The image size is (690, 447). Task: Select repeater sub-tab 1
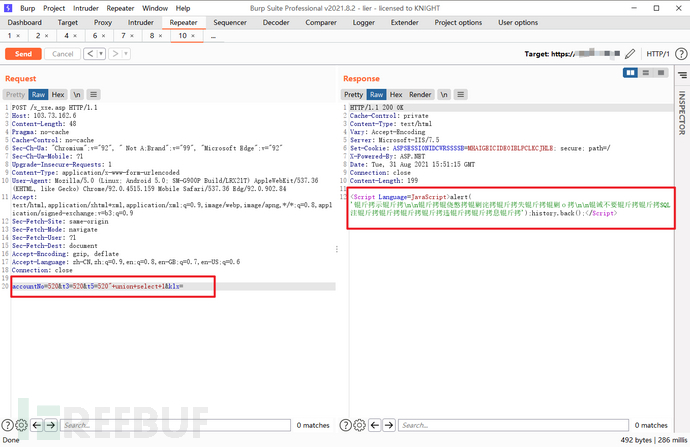[x=9, y=36]
